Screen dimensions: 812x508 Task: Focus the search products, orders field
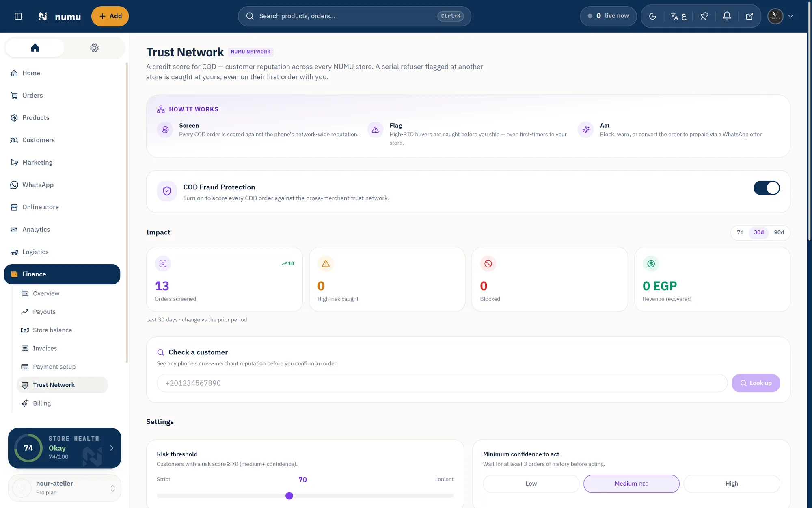coord(354,16)
